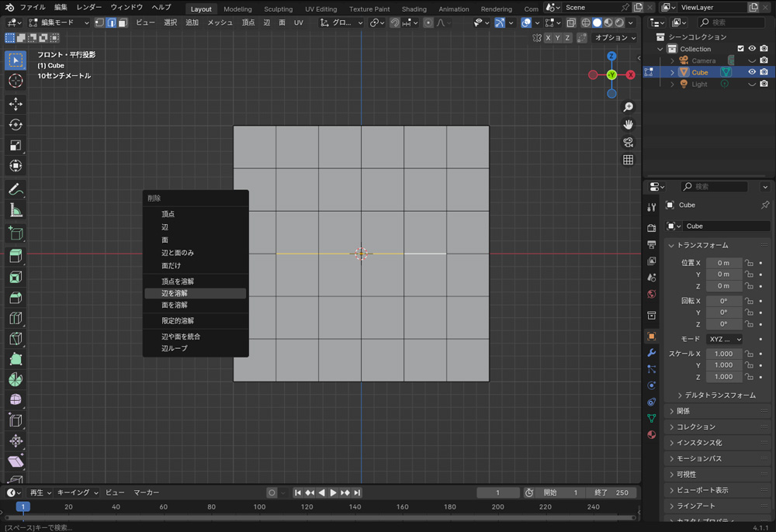Select the Scale tool in left toolbar
776x532 pixels.
16,146
